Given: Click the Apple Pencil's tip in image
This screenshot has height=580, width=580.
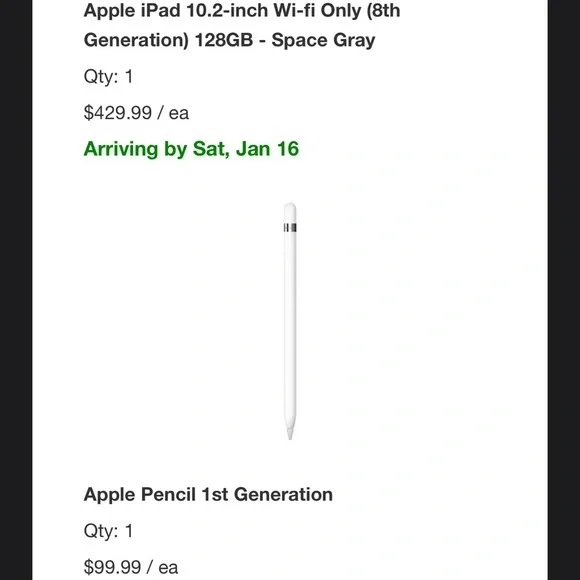Looking at the screenshot, I should pos(290,431).
